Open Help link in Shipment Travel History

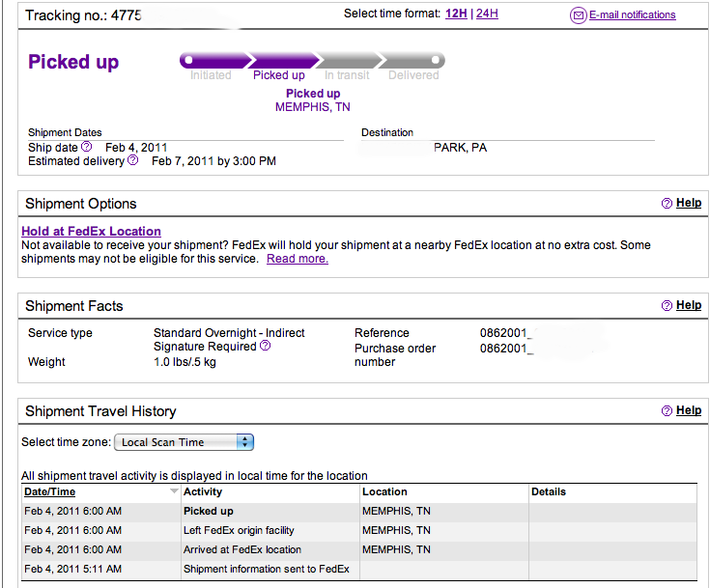click(x=689, y=410)
